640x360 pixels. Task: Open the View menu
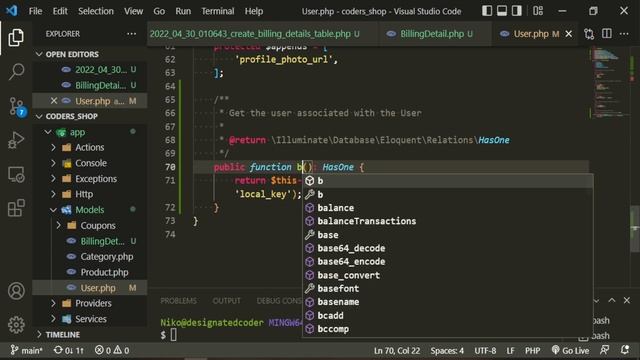(x=133, y=11)
